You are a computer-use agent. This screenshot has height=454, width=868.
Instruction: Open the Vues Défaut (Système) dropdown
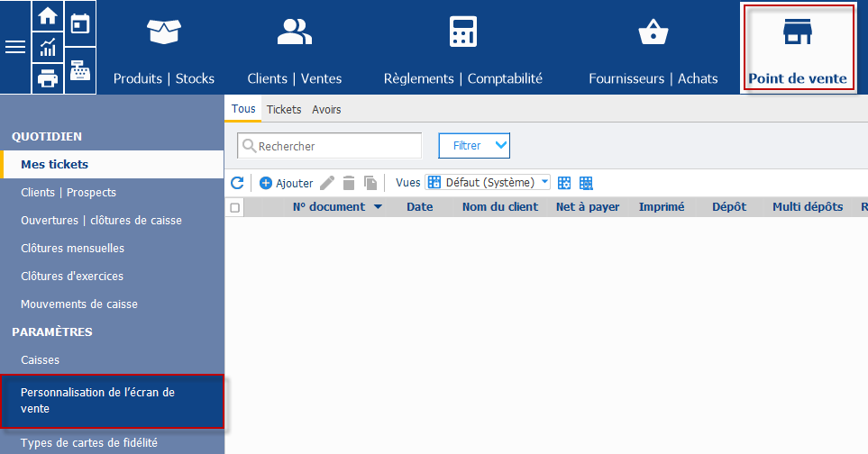[x=488, y=183]
